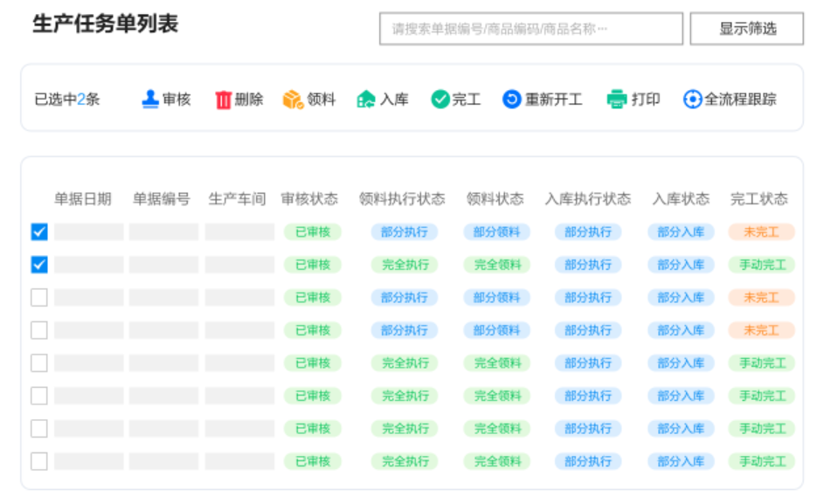
Task: Click the 生产任务单列表 page title
Action: [105, 24]
